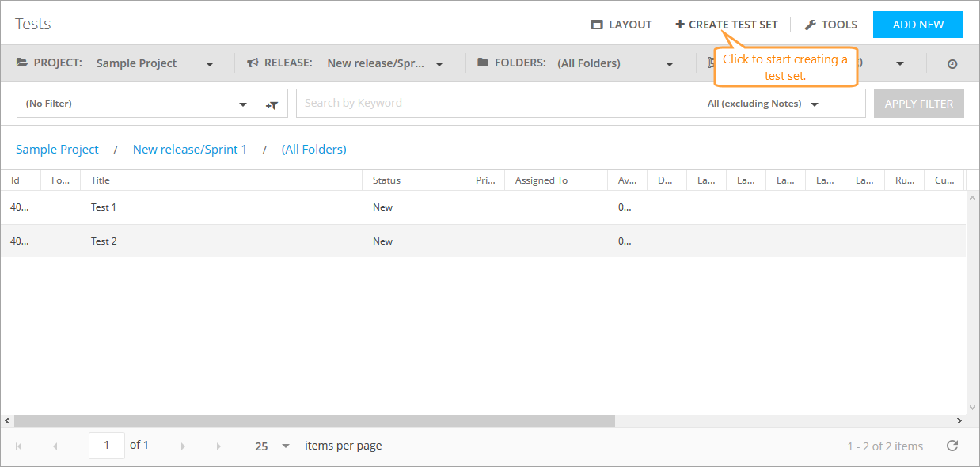Sort by the Status column header
This screenshot has height=467, width=980.
pos(413,180)
